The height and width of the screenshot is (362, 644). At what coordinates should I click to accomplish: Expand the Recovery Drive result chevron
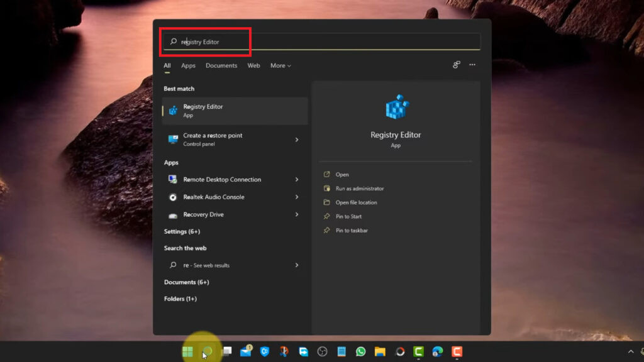point(296,214)
